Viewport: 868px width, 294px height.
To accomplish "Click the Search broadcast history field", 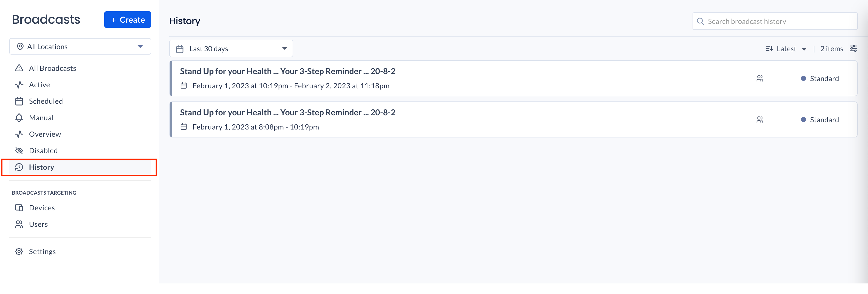I will [x=775, y=21].
